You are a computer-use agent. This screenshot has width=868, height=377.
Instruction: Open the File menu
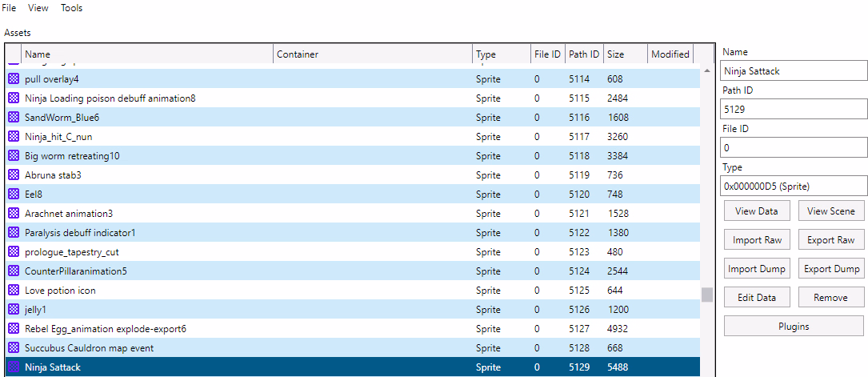[x=9, y=8]
